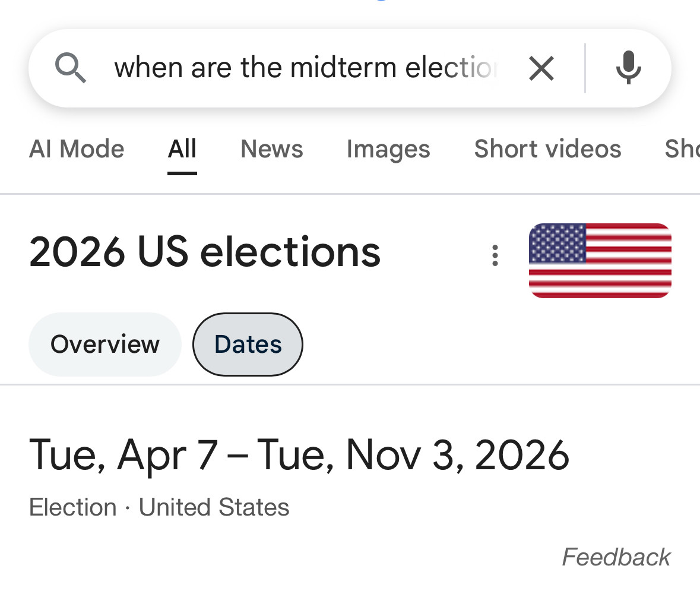Select the Overview chip
The width and height of the screenshot is (700, 591).
(105, 345)
